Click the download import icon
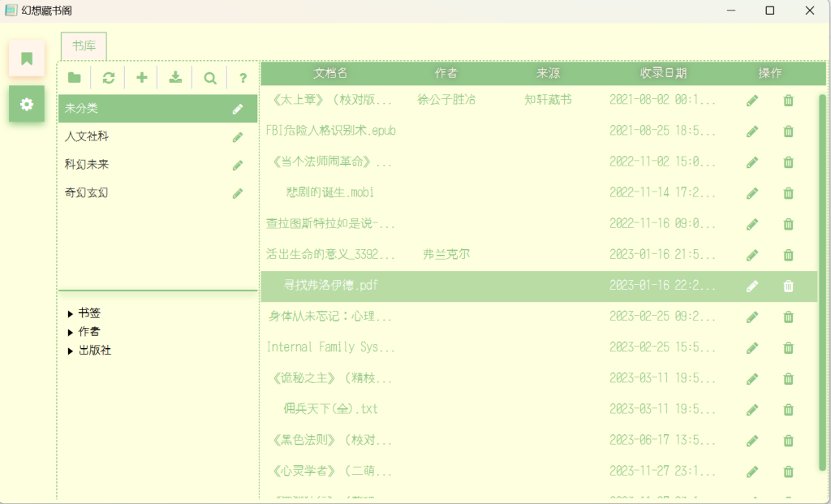831x504 pixels. (175, 78)
